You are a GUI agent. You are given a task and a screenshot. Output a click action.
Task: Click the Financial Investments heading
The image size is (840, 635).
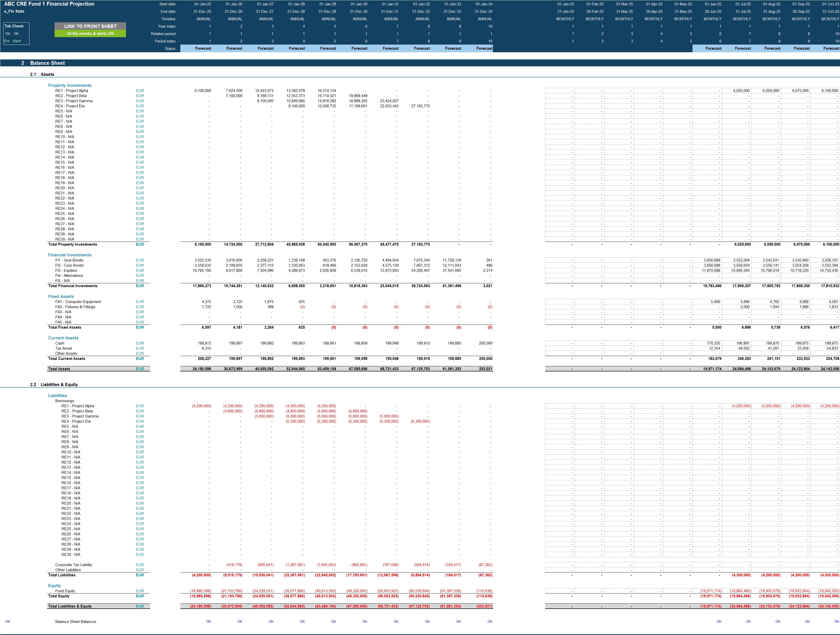(69, 255)
